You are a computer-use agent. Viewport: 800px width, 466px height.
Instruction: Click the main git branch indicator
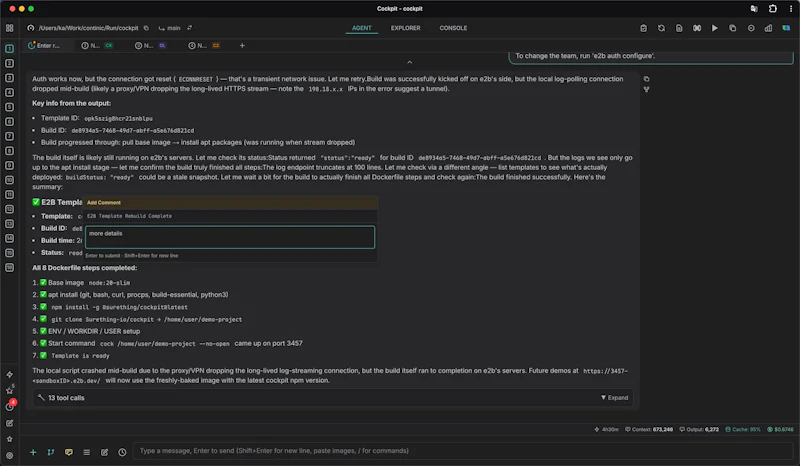click(169, 28)
